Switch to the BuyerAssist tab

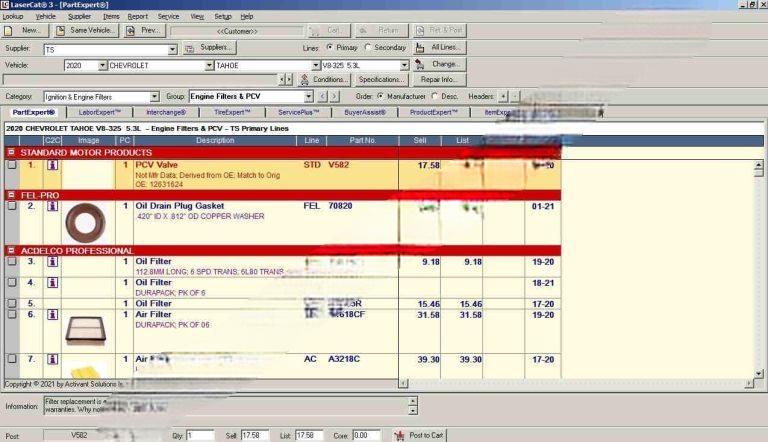(x=365, y=112)
